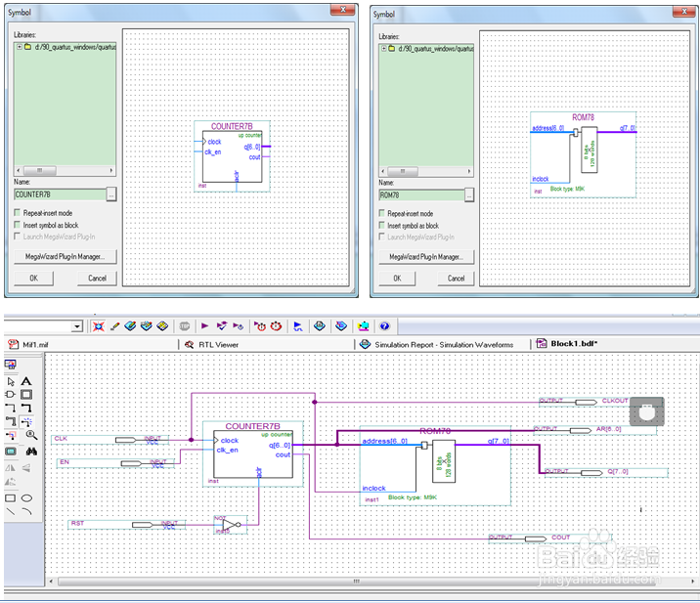
Task: Expand the library tree in ROM78 dialog
Action: pyautogui.click(x=383, y=49)
